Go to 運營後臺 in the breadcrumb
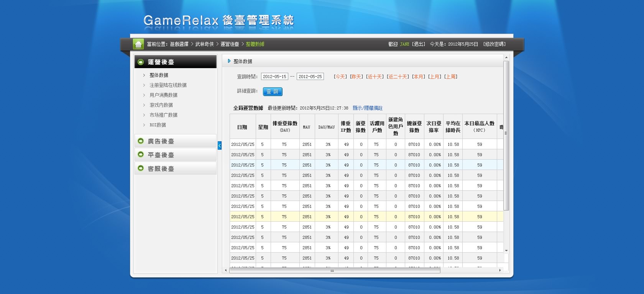The width and height of the screenshot is (644, 294). pyautogui.click(x=230, y=44)
